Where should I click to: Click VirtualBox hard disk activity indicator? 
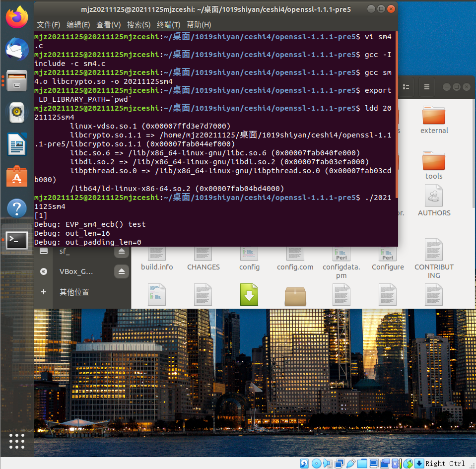(304, 463)
